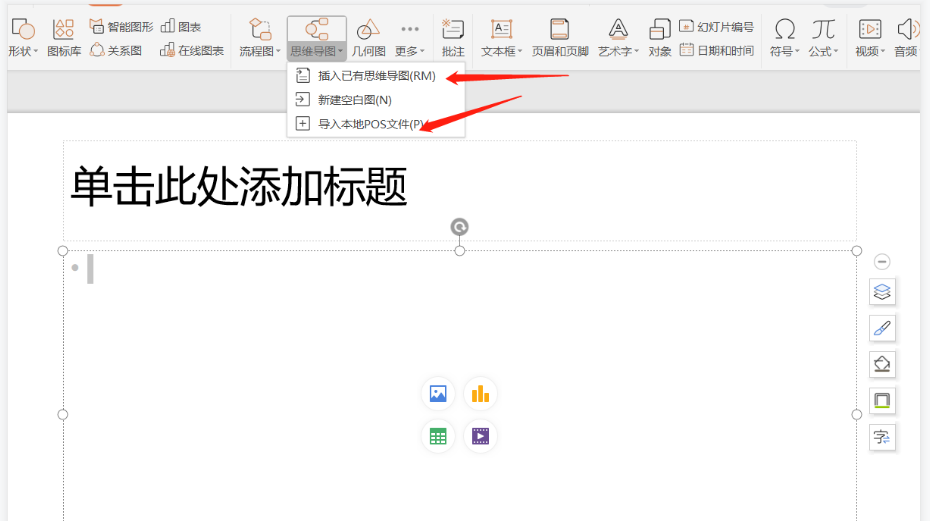Click the layers stack icon on side toolbar

coord(882,292)
